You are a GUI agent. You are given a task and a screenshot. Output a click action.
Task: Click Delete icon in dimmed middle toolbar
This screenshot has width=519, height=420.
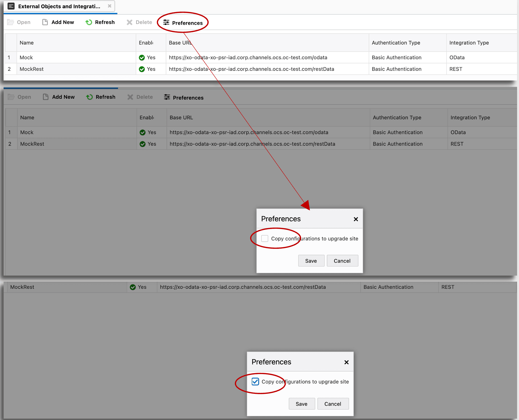tap(130, 97)
